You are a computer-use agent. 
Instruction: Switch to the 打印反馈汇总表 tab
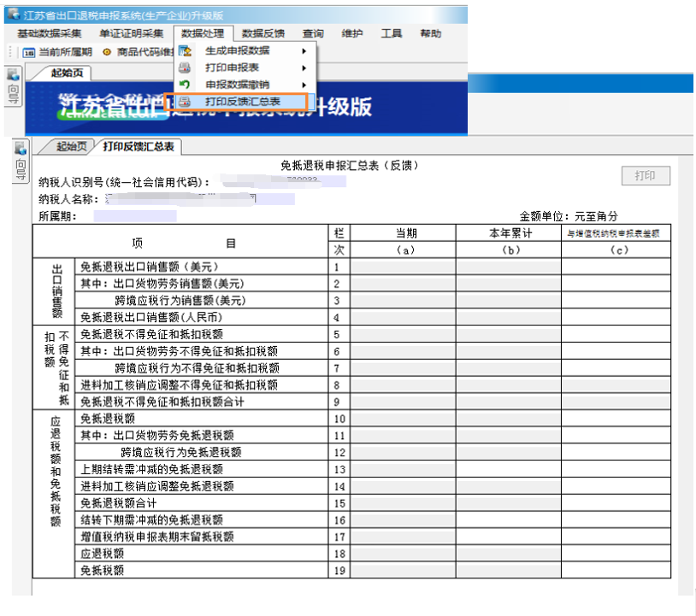point(139,146)
